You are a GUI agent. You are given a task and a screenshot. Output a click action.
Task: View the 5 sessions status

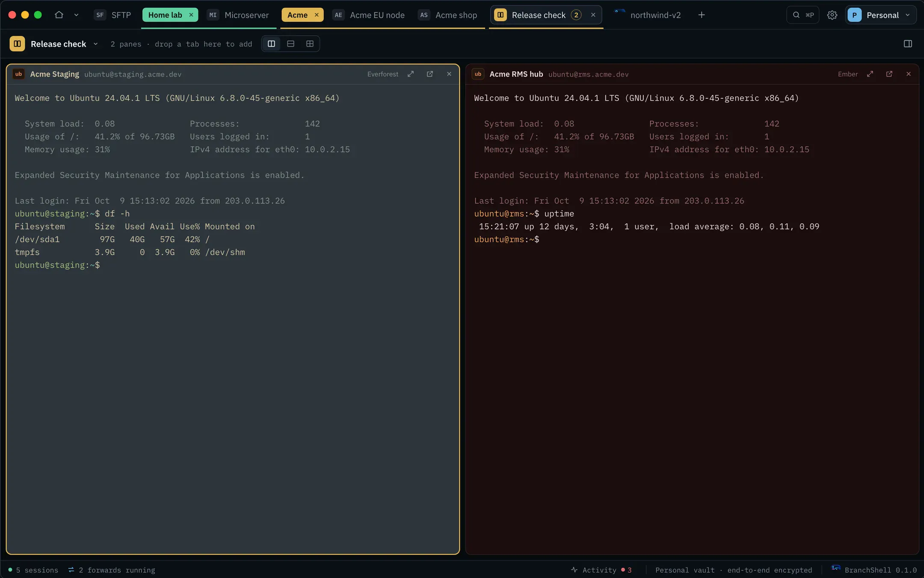(x=33, y=570)
